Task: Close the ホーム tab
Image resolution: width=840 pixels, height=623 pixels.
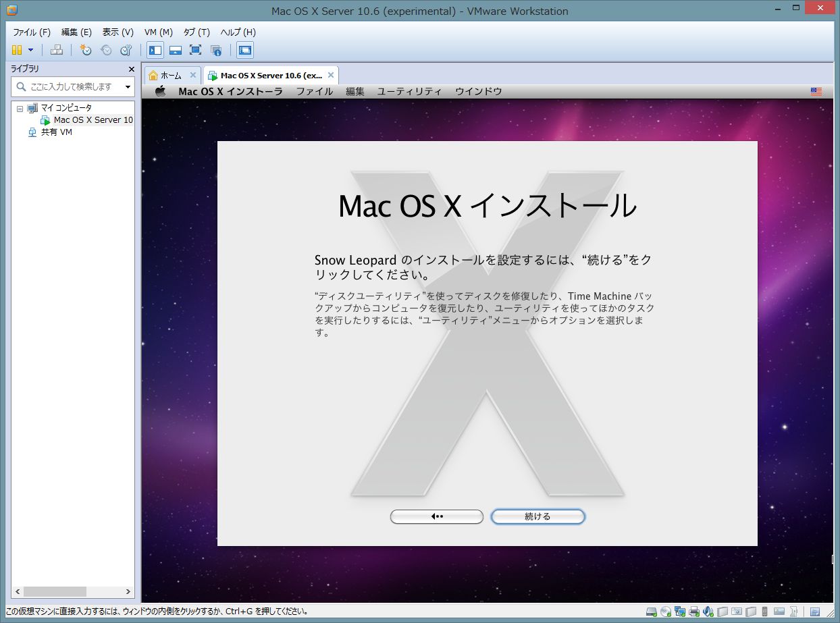Action: [x=192, y=75]
